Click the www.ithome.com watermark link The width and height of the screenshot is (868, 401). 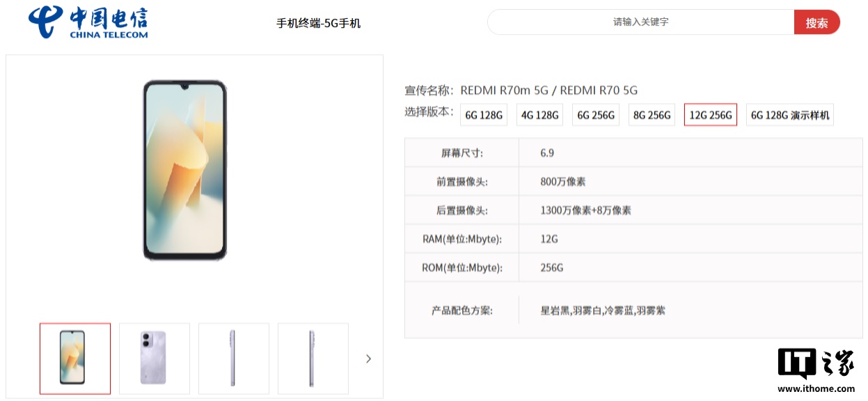[x=816, y=388]
